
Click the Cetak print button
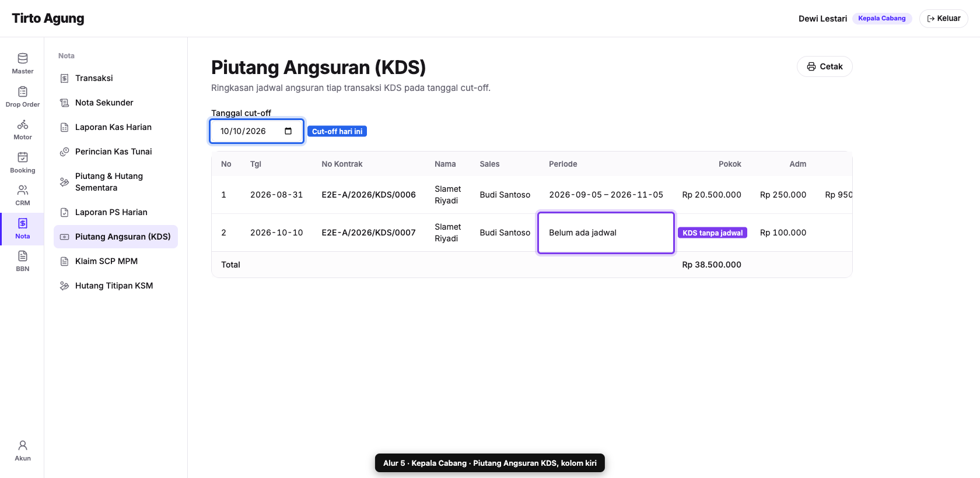pos(824,66)
